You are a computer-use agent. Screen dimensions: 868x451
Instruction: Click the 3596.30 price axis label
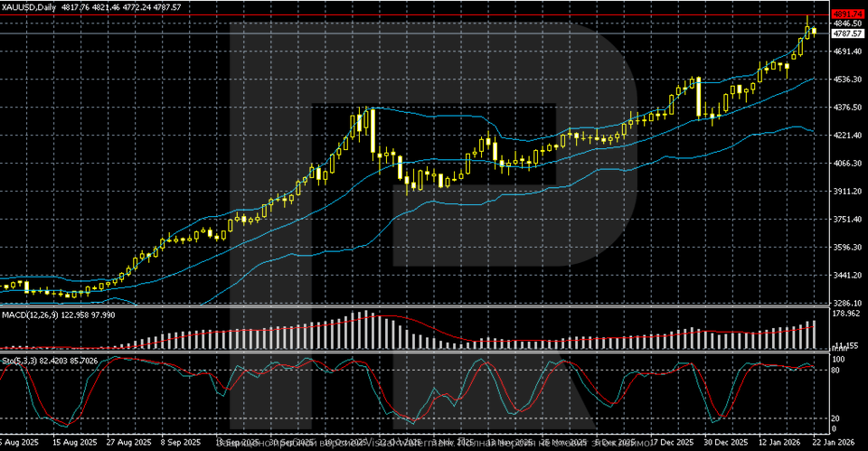pyautogui.click(x=847, y=248)
